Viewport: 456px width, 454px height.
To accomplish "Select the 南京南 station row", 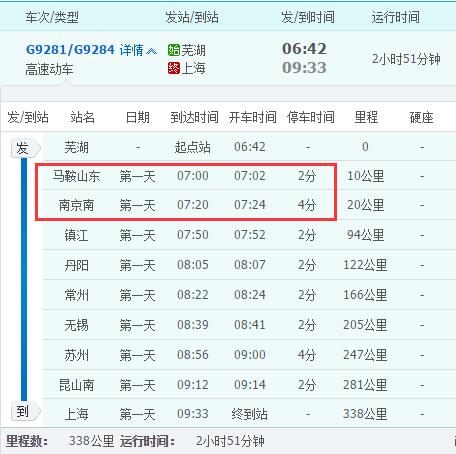I will [x=249, y=205].
